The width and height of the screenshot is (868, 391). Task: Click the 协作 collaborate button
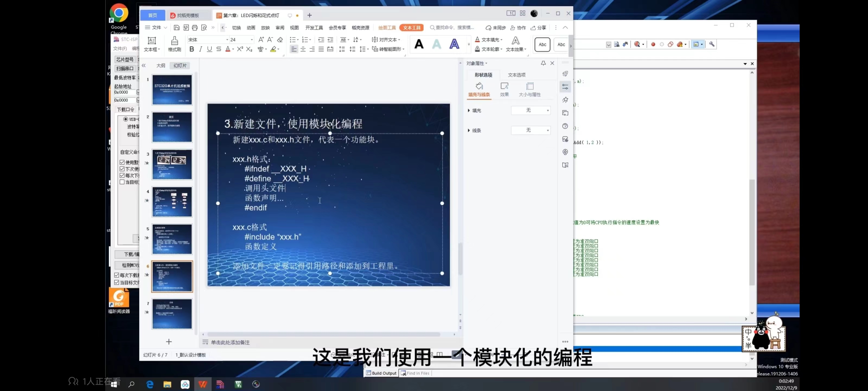pyautogui.click(x=518, y=28)
